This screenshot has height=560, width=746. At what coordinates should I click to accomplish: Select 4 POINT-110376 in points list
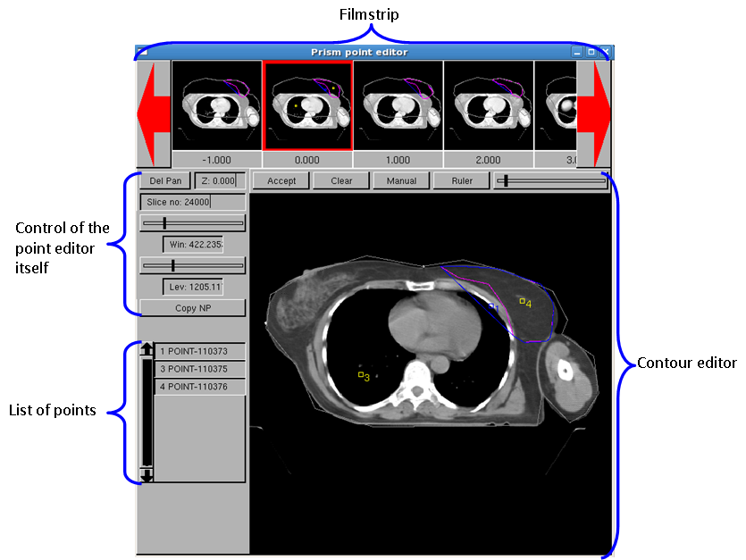[x=199, y=387]
